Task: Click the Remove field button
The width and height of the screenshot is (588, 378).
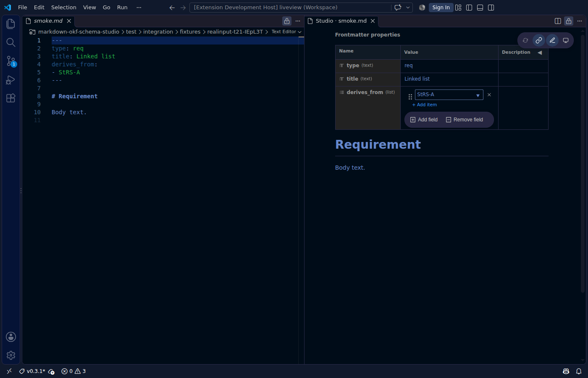Action: [465, 120]
